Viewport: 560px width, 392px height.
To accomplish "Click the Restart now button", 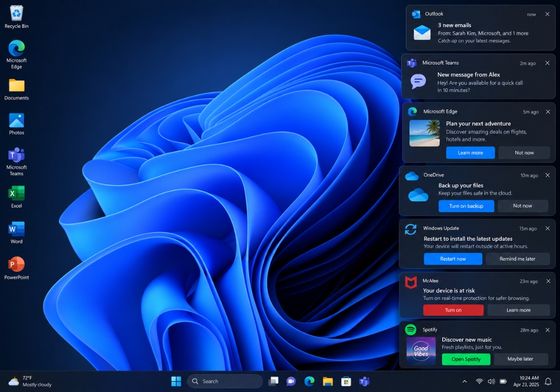I will [453, 259].
